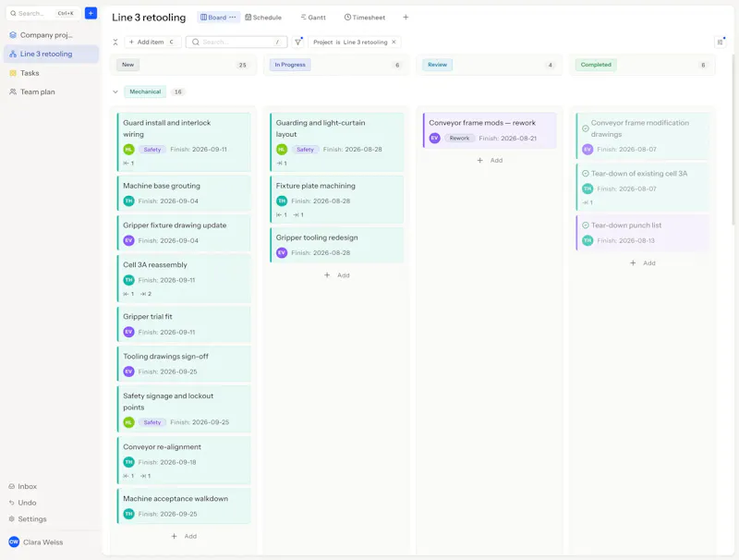Open Conveyor frame mods — rework card

490,130
